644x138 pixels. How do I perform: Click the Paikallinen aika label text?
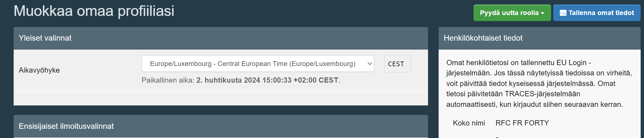click(168, 80)
